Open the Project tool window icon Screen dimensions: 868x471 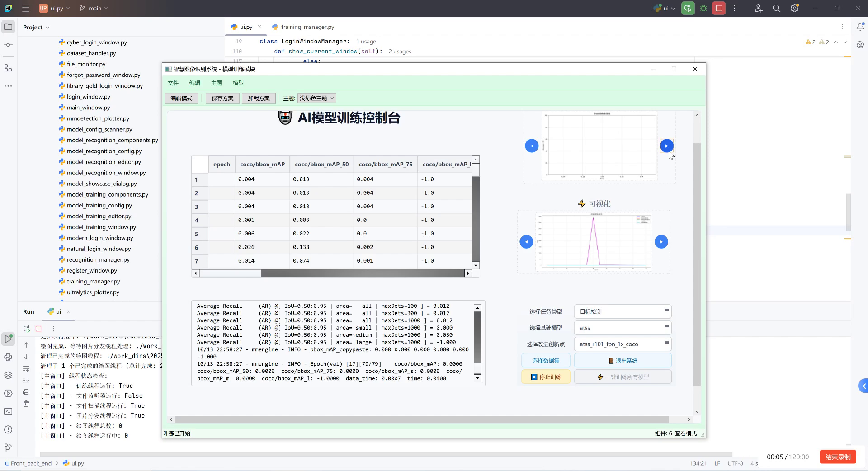(x=8, y=27)
